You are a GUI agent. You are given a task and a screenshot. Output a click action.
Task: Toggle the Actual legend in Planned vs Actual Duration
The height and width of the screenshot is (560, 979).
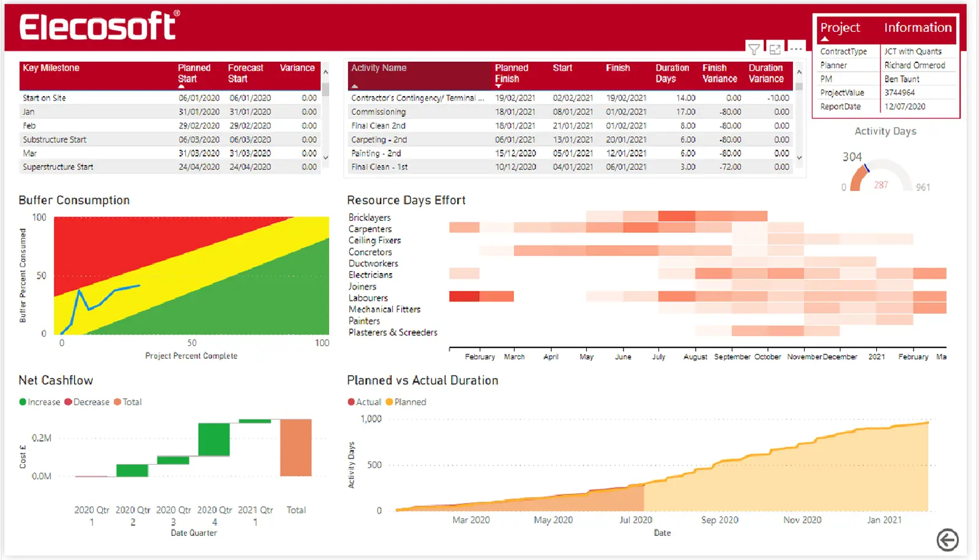click(x=365, y=402)
